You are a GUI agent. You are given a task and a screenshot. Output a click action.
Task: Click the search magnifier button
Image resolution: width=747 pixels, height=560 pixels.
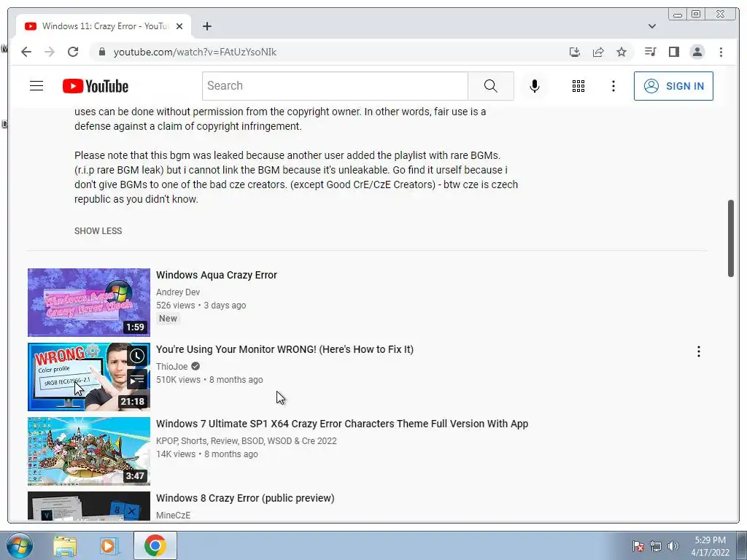tap(491, 86)
